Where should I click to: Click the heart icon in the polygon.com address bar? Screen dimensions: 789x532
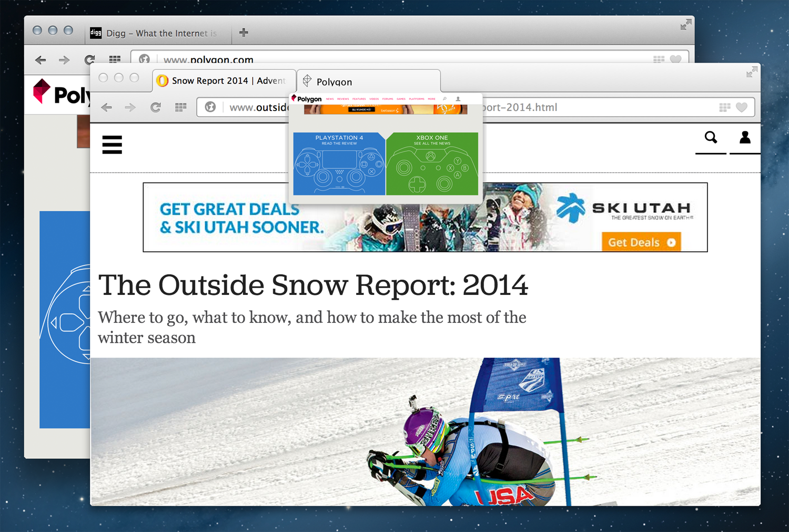pyautogui.click(x=676, y=59)
